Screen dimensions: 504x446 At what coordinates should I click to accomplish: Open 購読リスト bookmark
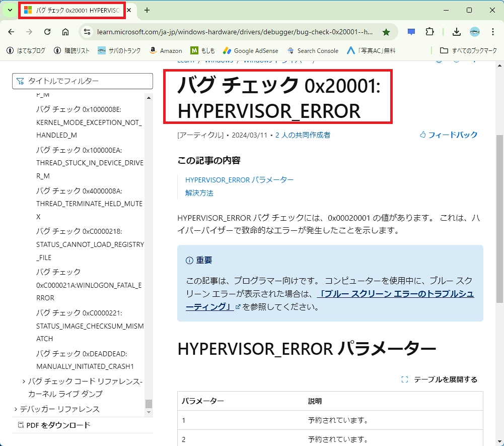71,50
